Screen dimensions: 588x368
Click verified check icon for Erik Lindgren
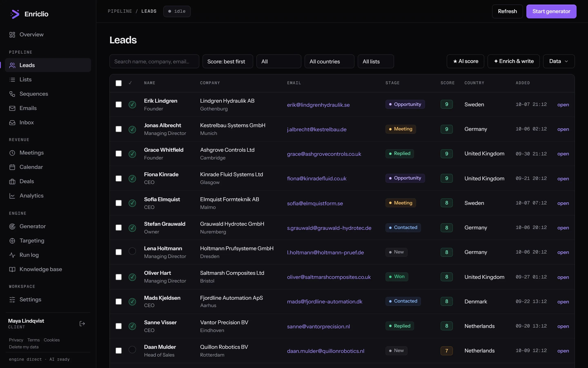click(x=132, y=105)
